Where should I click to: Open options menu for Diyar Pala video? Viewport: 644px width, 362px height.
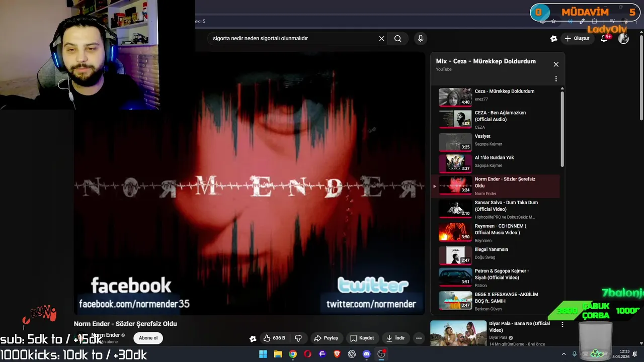[562, 325]
